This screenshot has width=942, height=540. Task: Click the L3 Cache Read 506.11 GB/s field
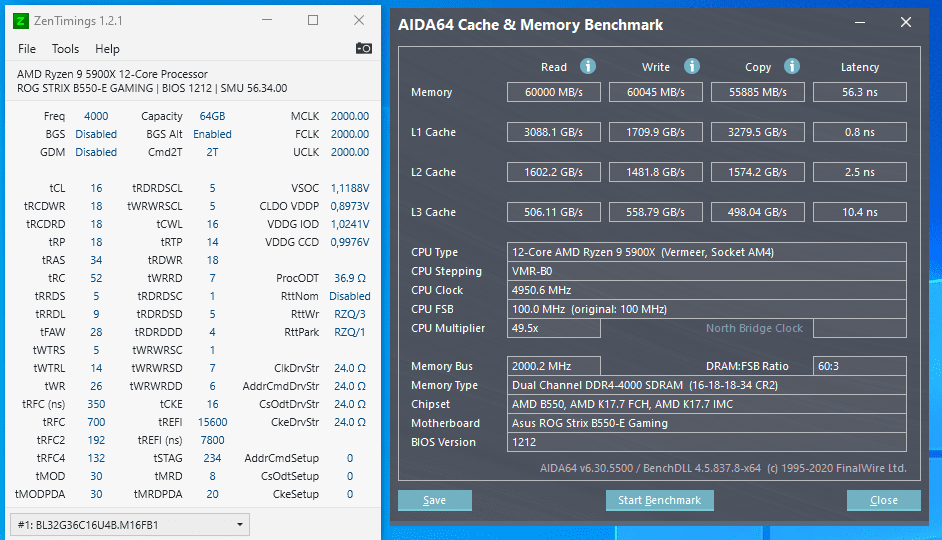click(553, 212)
